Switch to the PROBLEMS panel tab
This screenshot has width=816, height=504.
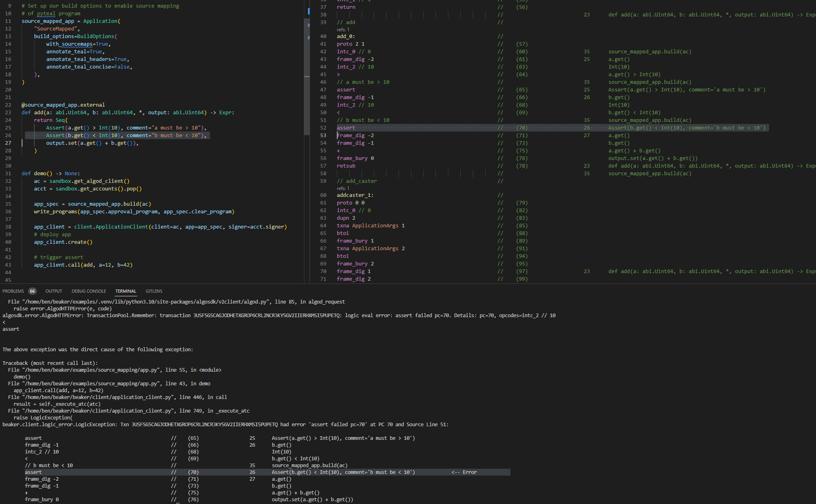point(13,291)
